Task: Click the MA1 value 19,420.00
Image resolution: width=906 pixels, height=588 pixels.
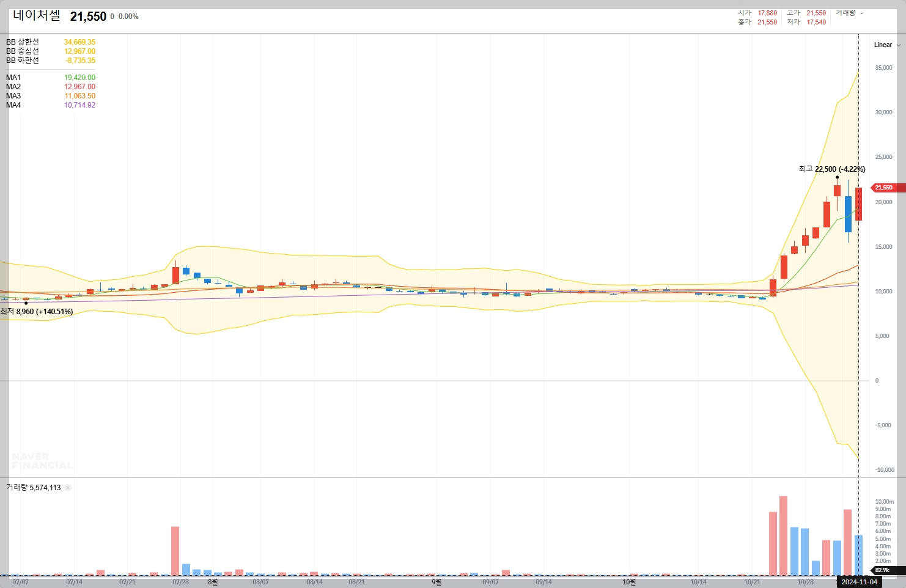Action: 79,78
